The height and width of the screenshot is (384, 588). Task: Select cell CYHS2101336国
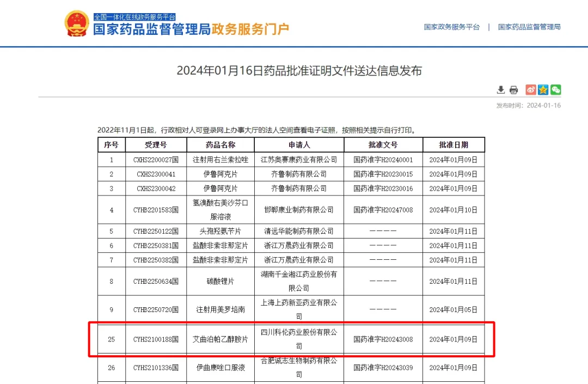(x=156, y=368)
